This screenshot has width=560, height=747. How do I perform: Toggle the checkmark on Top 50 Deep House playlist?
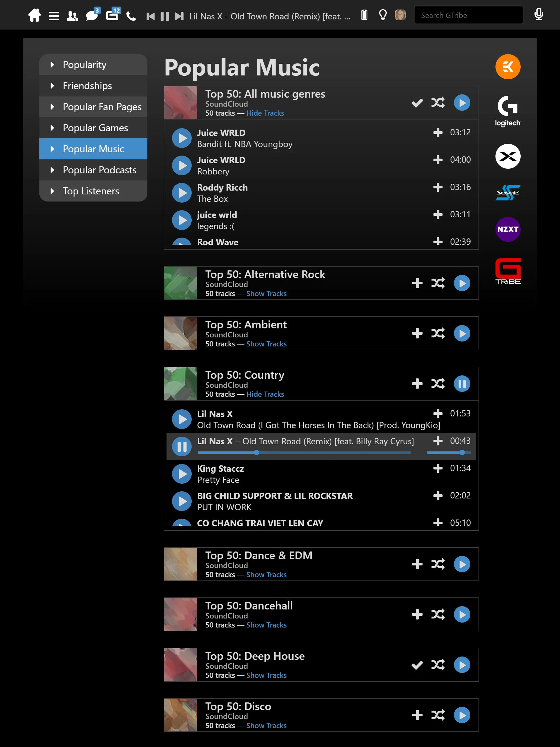point(417,665)
